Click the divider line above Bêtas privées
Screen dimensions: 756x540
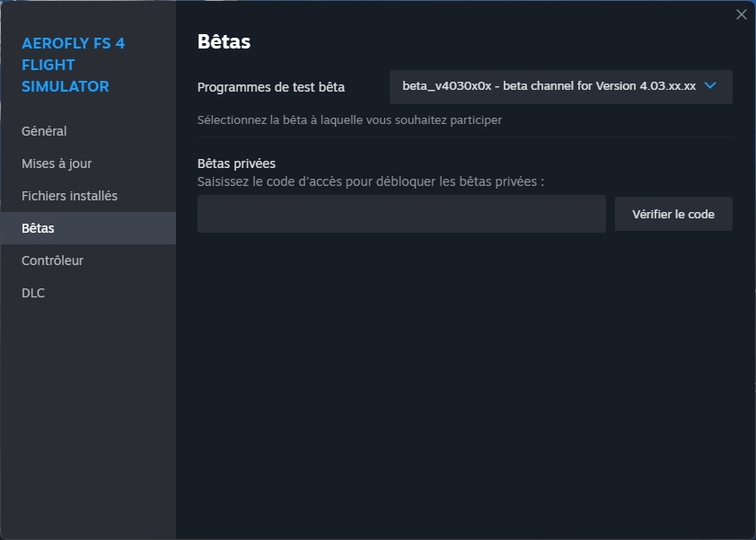(x=464, y=137)
